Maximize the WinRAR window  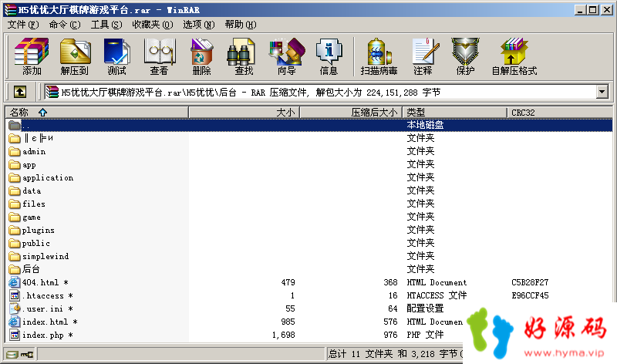tap(592, 10)
